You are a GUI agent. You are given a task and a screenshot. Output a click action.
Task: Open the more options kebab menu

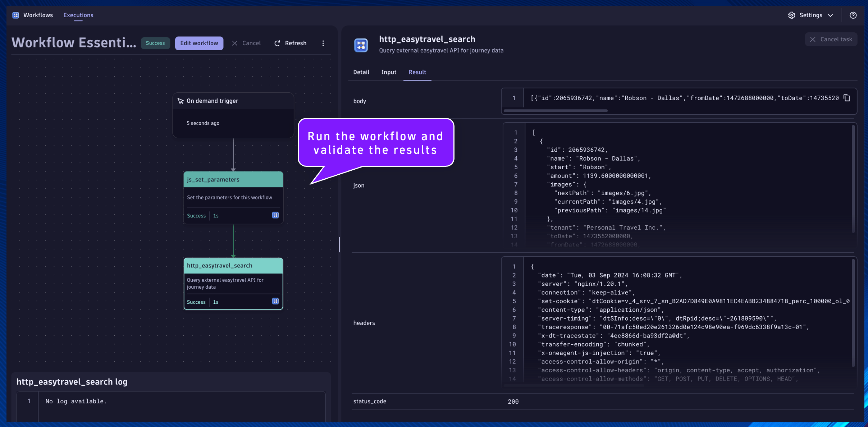(323, 43)
